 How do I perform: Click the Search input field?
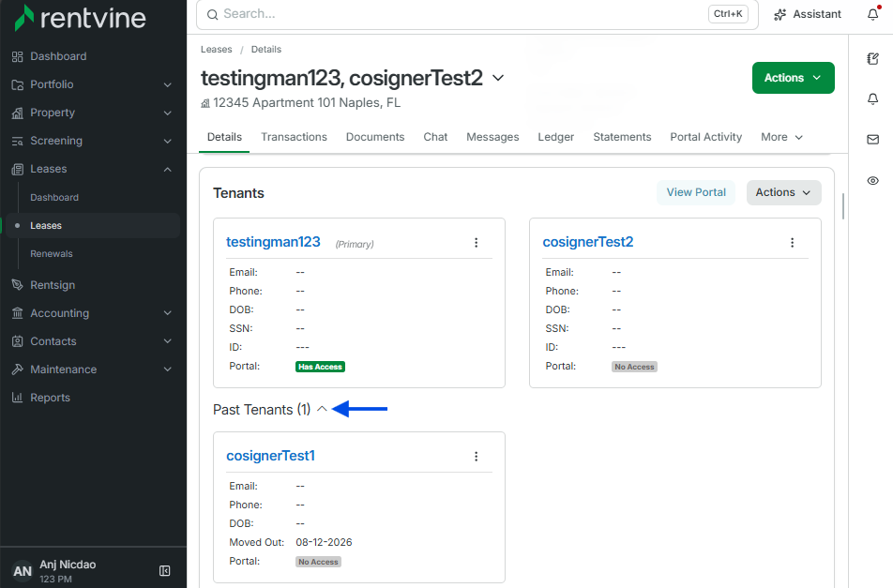(477, 14)
